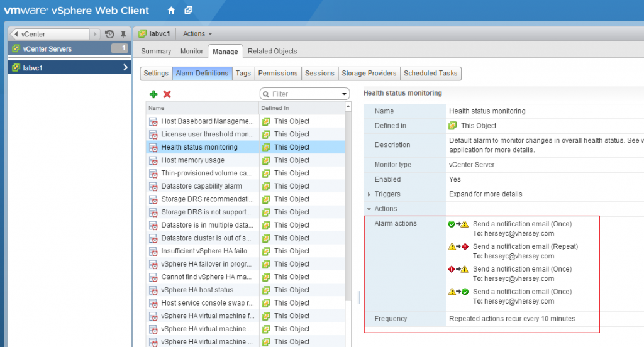Switch to the Monitor tab
Screen dimensions: 644x347
pyautogui.click(x=192, y=52)
